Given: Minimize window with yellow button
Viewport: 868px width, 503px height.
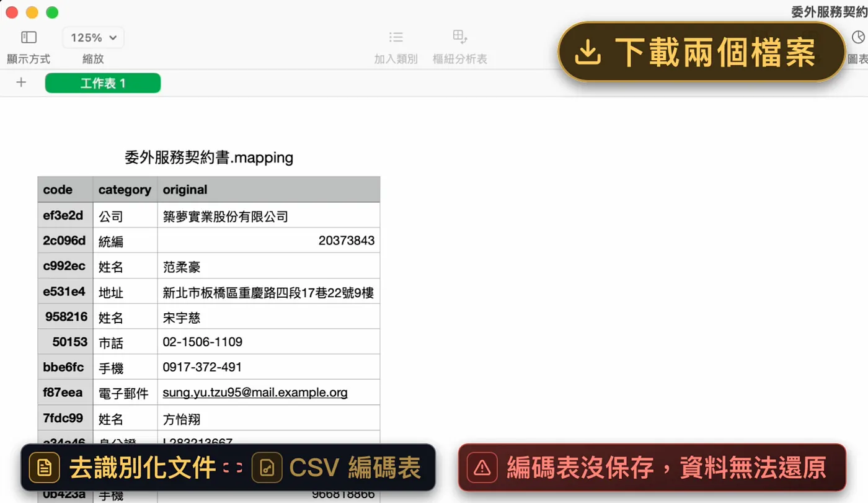Looking at the screenshot, I should tap(32, 12).
